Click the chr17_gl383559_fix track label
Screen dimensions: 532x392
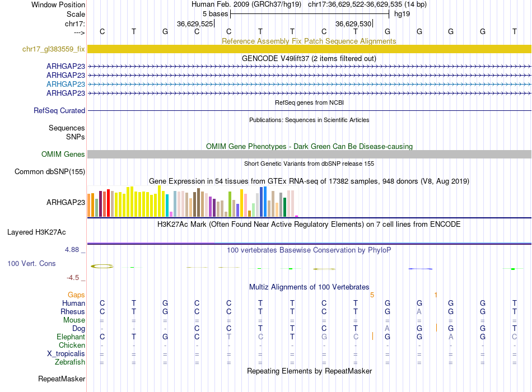[x=54, y=49]
